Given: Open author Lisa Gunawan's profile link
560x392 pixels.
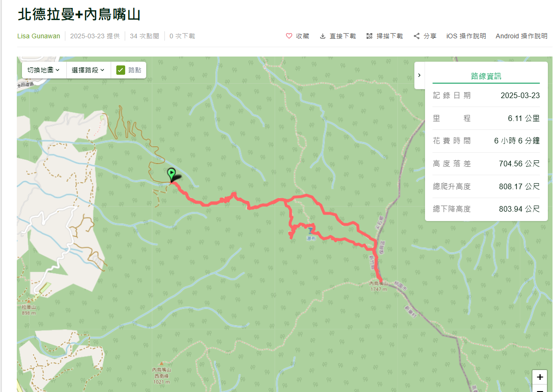Looking at the screenshot, I should pyautogui.click(x=39, y=36).
